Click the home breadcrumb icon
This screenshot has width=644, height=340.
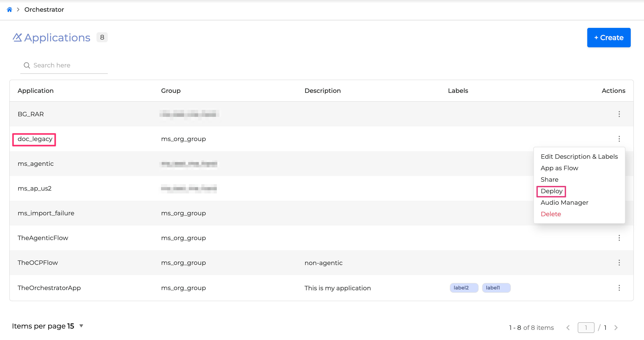tap(9, 10)
